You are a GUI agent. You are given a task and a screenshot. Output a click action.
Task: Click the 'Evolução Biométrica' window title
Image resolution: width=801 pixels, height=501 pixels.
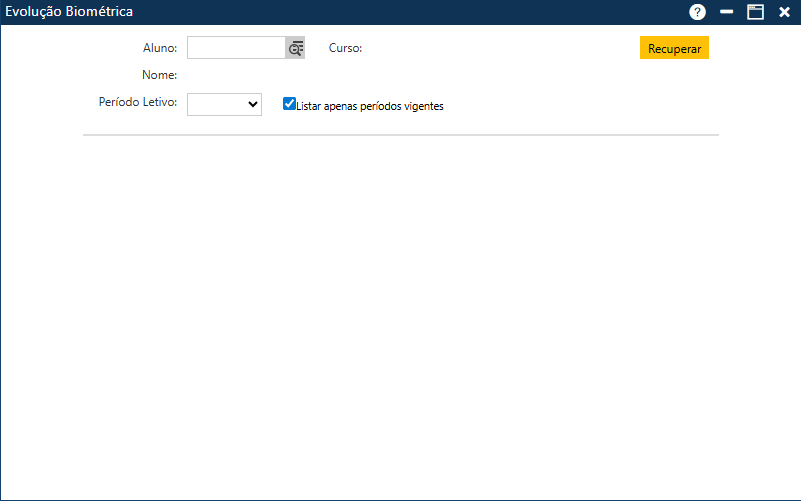[69, 12]
